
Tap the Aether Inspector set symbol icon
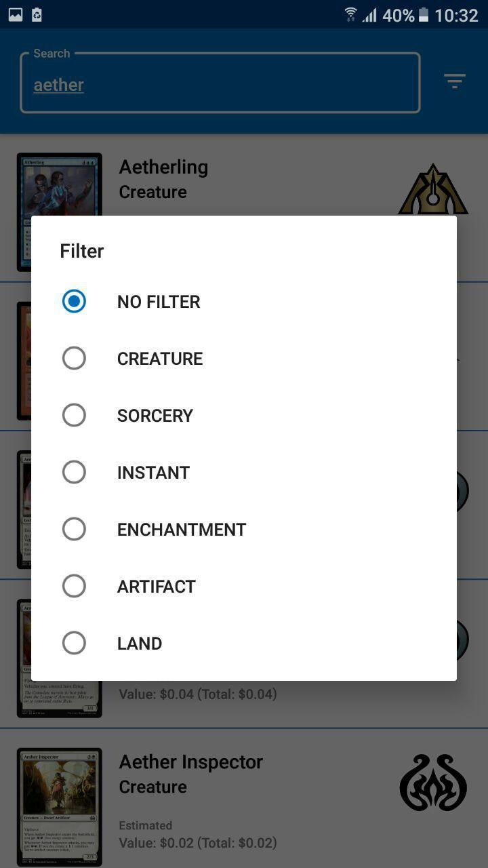click(433, 783)
